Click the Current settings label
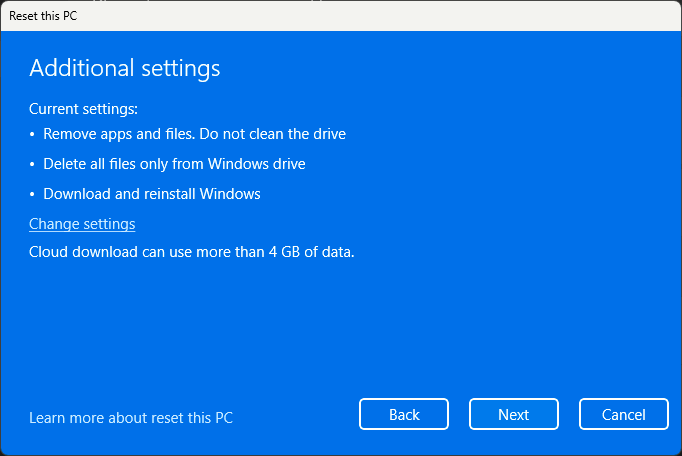Screen dimensions: 682x456 pyautogui.click(x=83, y=108)
